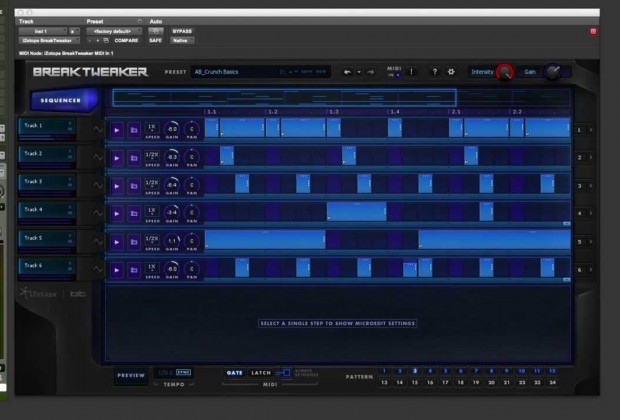Image resolution: width=620 pixels, height=420 pixels.
Task: Open Track 1 generator waveform icon
Action: click(x=97, y=129)
